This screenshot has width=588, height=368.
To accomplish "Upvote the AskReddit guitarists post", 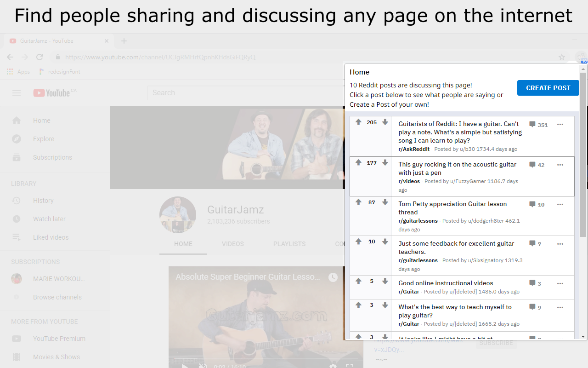I will pyautogui.click(x=358, y=122).
